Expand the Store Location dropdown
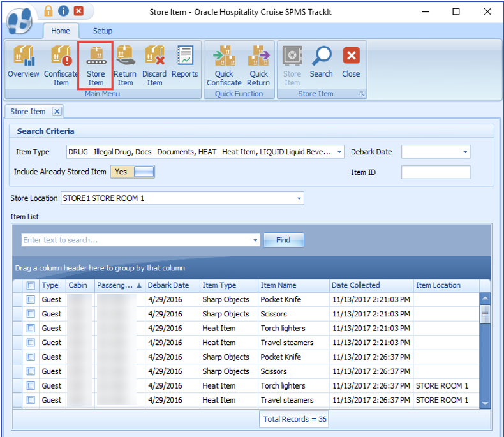This screenshot has height=437, width=504. [x=299, y=198]
